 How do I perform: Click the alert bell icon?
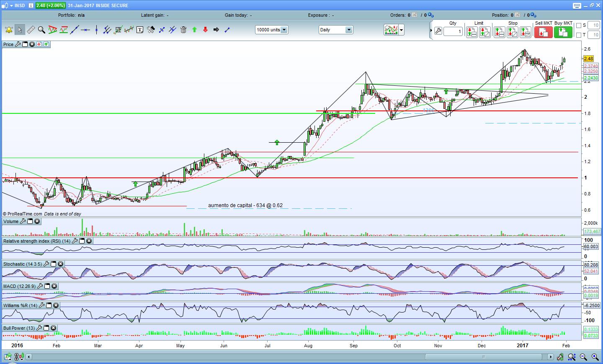point(8,30)
